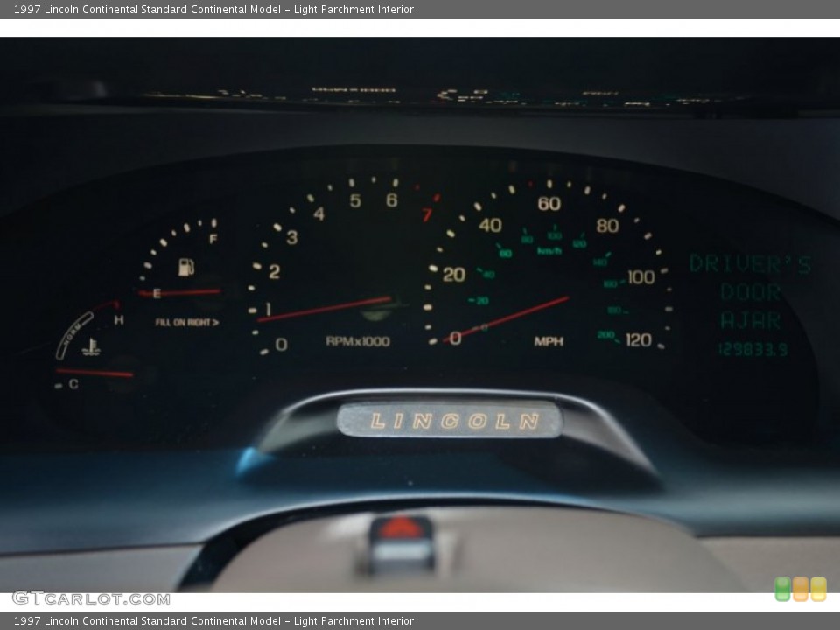840x630 pixels.
Task: Click the 40 mph speedometer mark
Action: pos(490,225)
